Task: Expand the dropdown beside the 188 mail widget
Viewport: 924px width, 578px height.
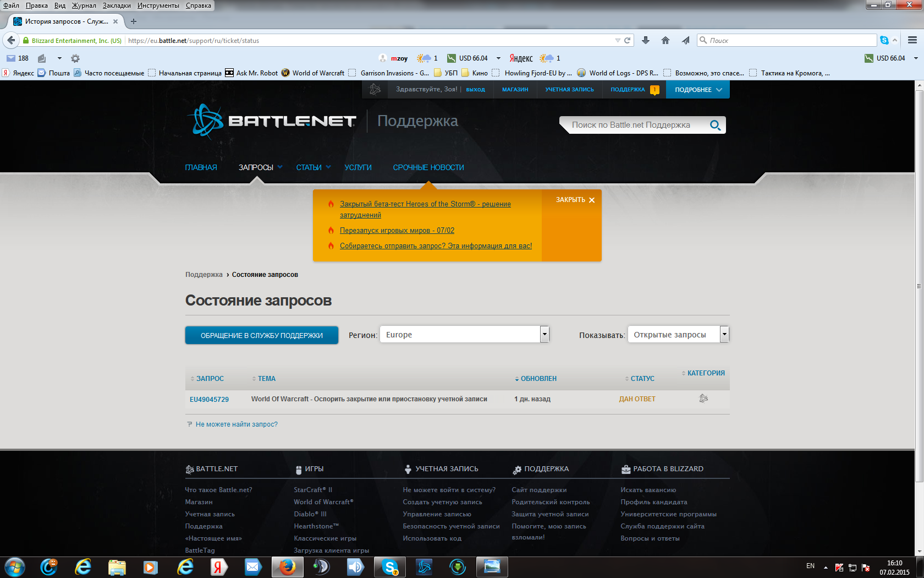Action: (x=59, y=58)
